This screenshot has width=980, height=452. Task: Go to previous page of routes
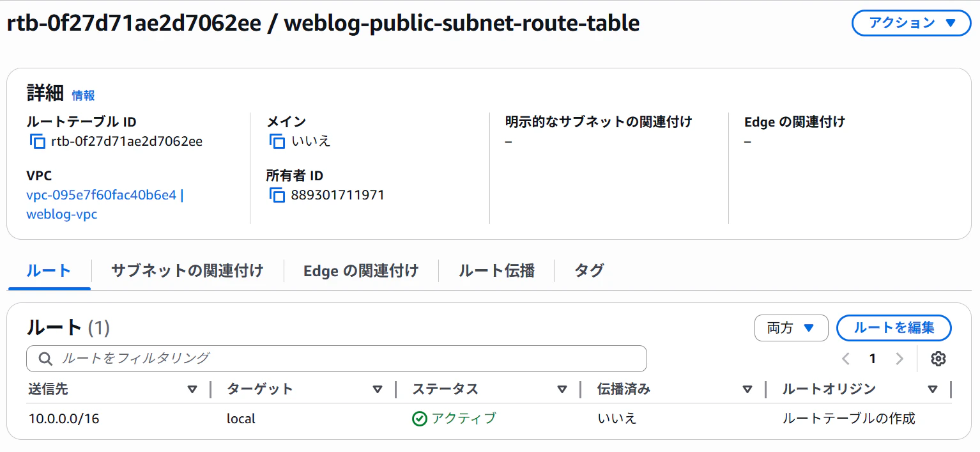(846, 359)
